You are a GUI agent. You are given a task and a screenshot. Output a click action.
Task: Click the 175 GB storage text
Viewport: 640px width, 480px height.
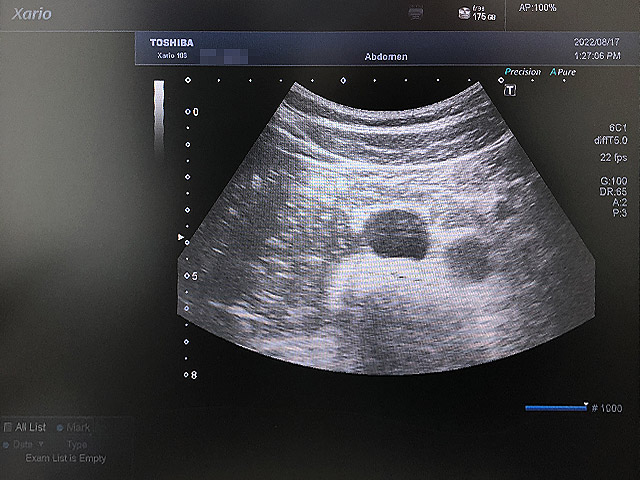(484, 17)
